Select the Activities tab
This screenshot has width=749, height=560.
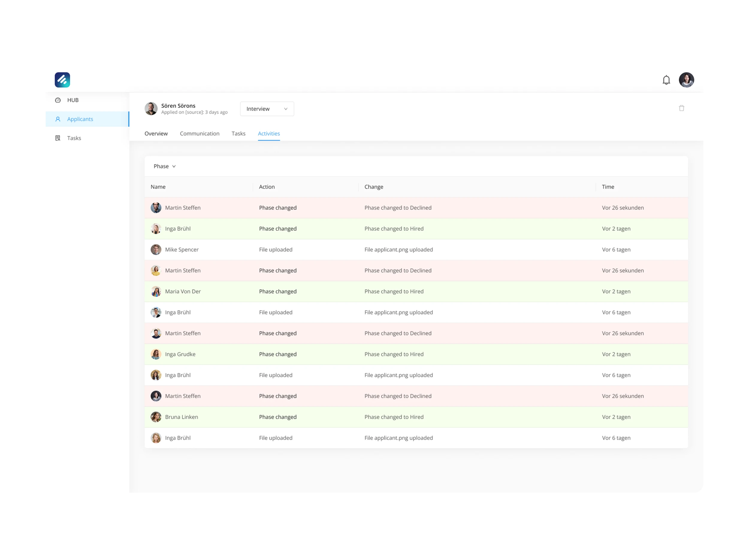coord(269,133)
